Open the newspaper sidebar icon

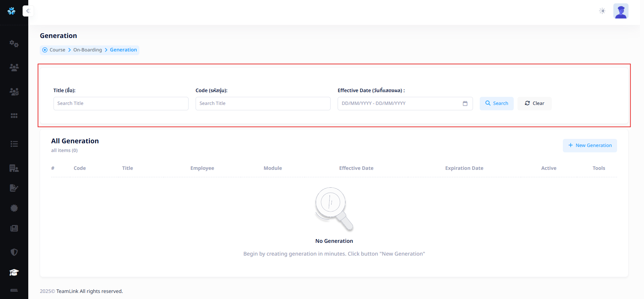point(14,228)
